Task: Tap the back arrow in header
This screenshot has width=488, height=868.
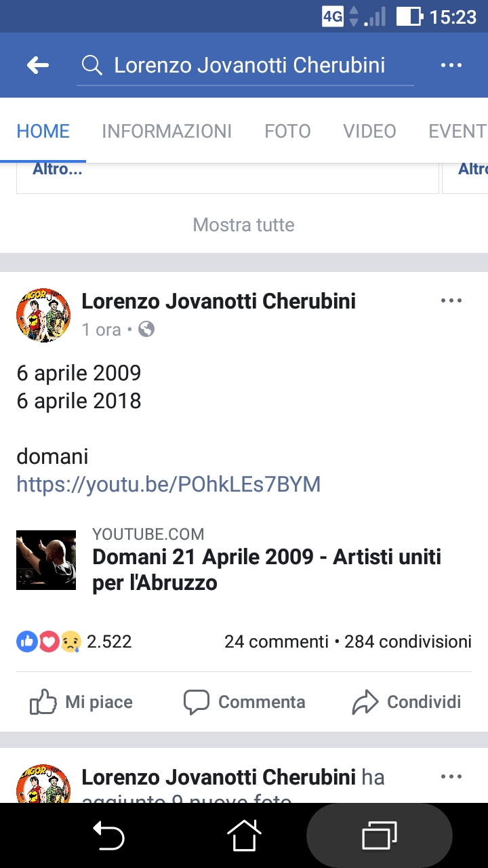Action: pos(38,65)
